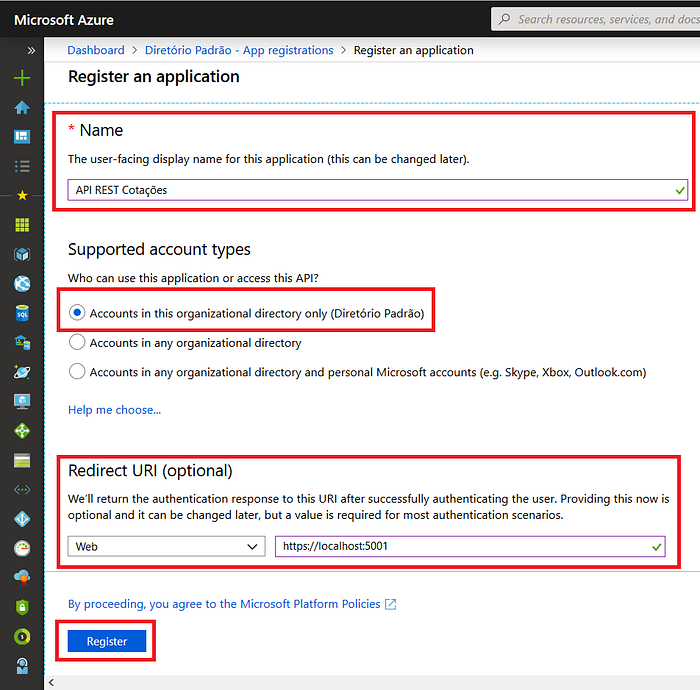Open external link icon beside Platform Policies
The width and height of the screenshot is (700, 690).
[390, 604]
